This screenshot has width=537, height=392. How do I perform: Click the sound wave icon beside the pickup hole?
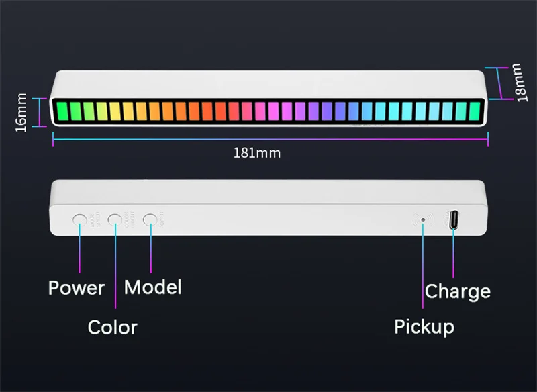[x=433, y=219]
